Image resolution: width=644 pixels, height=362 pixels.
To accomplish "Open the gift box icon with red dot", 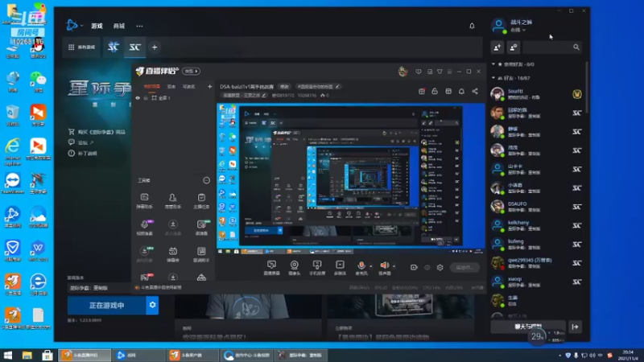I will pos(422,91).
